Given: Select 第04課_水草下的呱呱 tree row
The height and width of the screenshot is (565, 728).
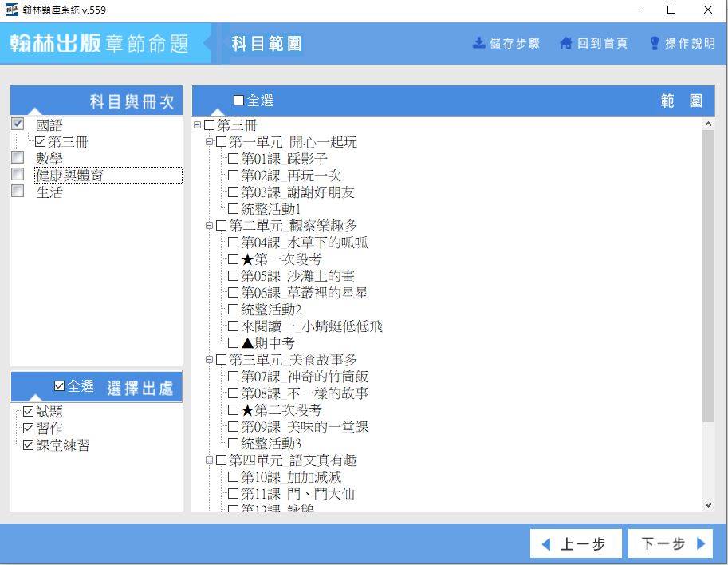Looking at the screenshot, I should point(305,242).
